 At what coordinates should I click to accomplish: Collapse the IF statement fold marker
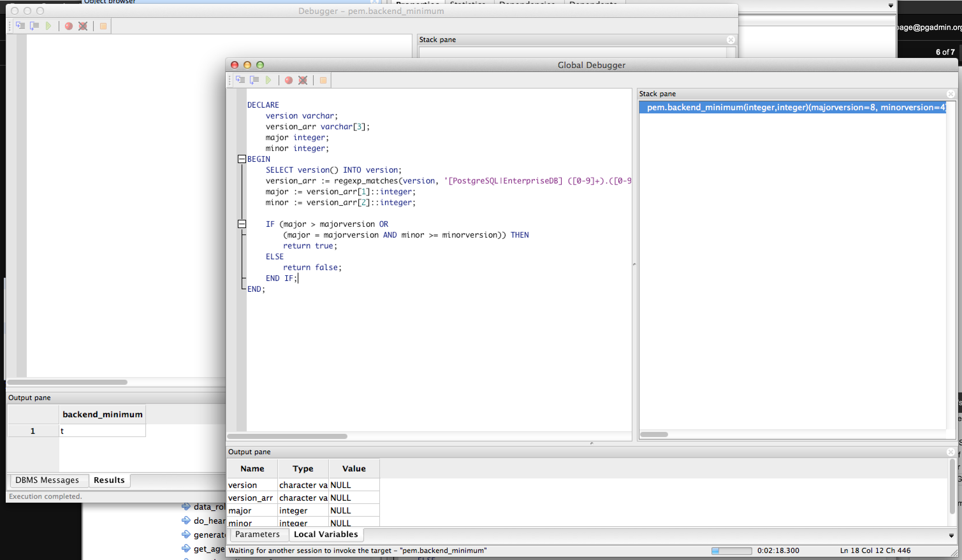click(x=242, y=224)
